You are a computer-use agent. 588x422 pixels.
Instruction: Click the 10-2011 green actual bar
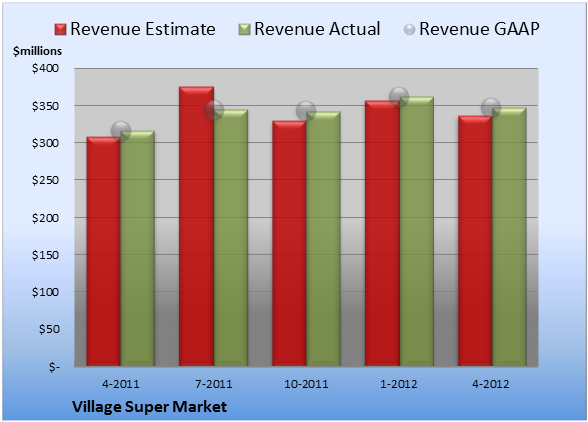pyautogui.click(x=323, y=239)
